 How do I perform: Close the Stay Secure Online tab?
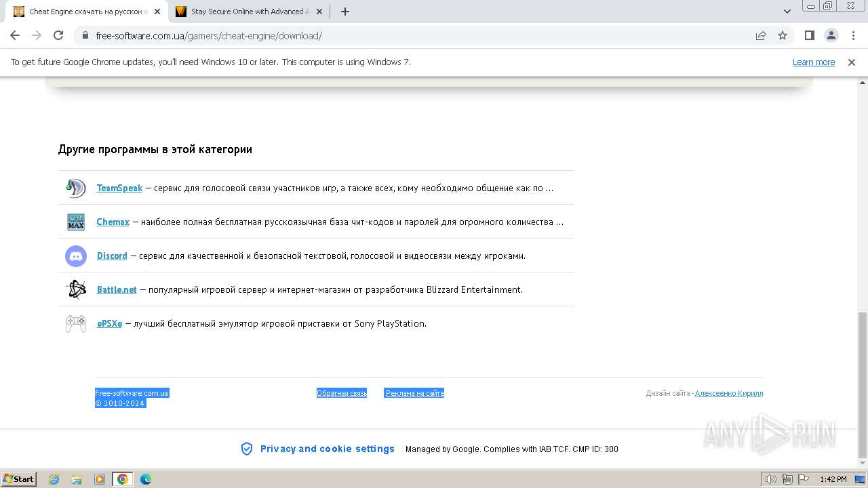(x=319, y=12)
